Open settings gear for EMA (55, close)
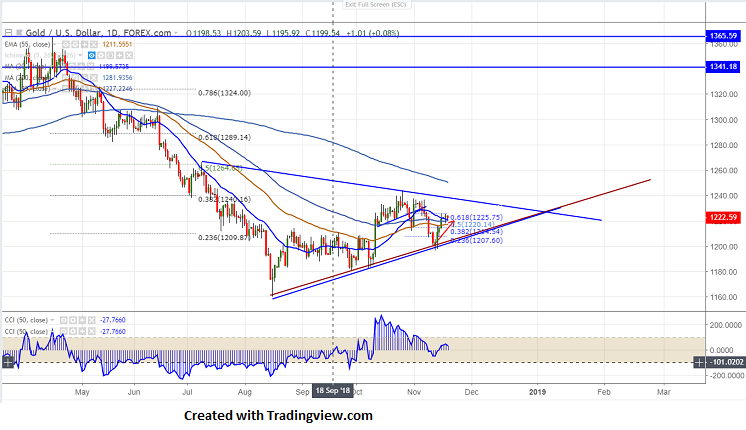 [x=75, y=44]
